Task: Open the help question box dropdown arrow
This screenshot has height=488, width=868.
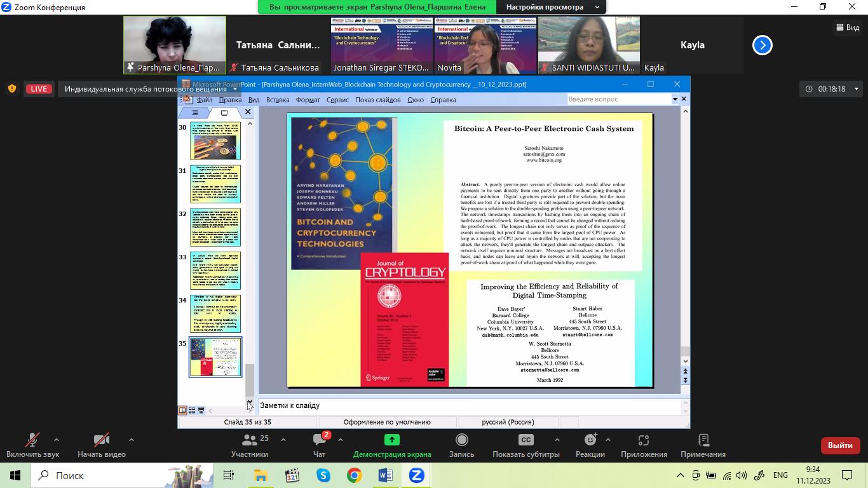Action: (675, 99)
